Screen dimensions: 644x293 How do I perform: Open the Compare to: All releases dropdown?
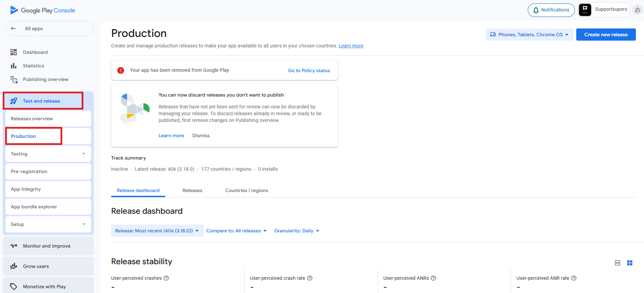236,231
